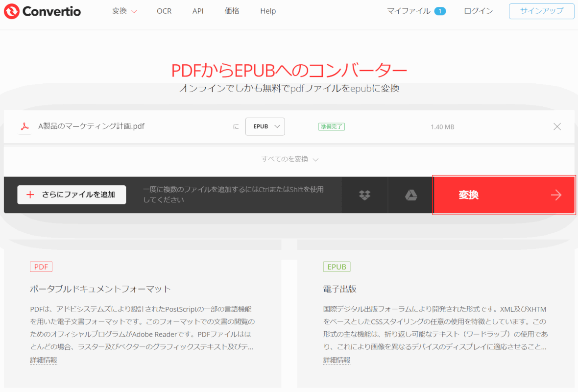578x392 pixels.
Task: Click the PDF file icon beside filename
Action: [x=24, y=126]
